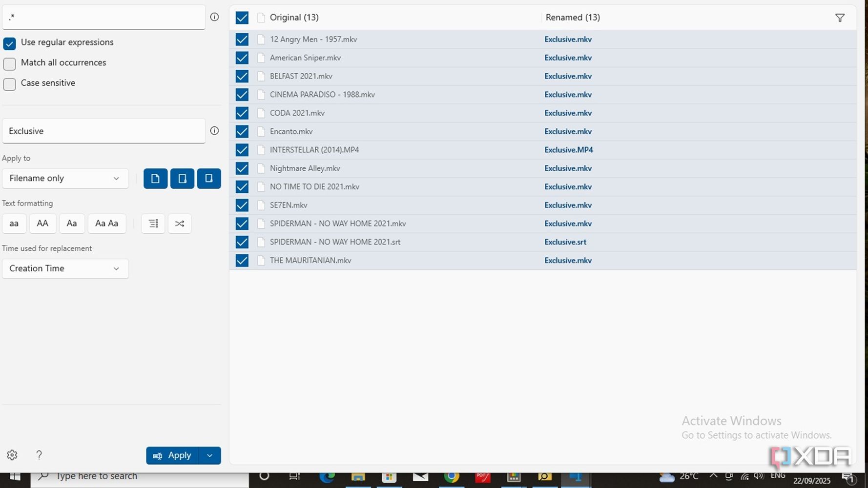Viewport: 868px width, 488px height.
Task: Apply 'Aa' title case formatting
Action: [x=72, y=224]
